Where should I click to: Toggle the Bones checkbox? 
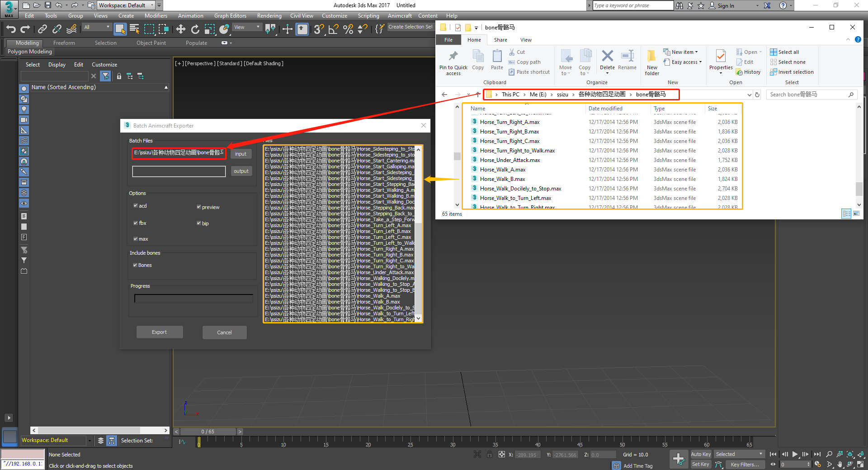(135, 265)
